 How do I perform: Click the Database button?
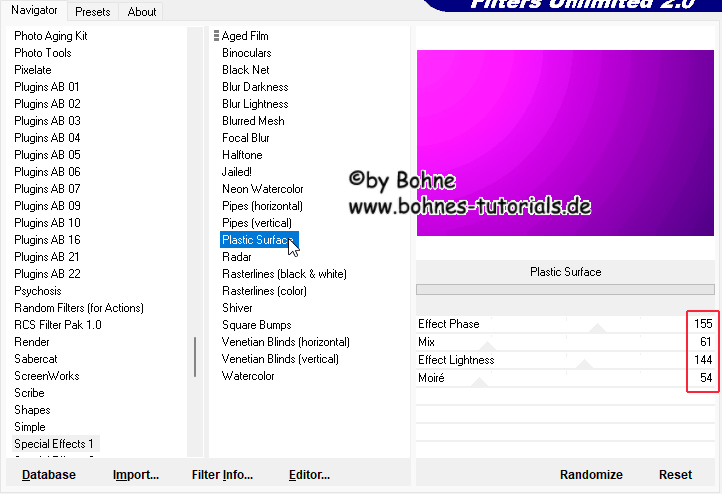point(49,475)
